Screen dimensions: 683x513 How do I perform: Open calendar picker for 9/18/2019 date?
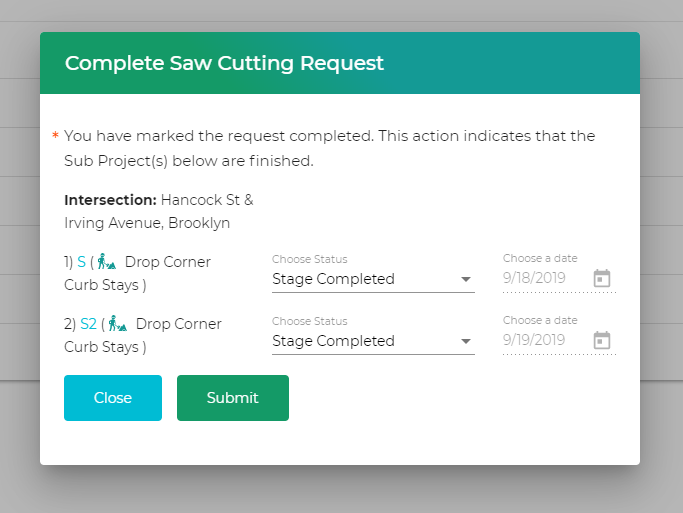tap(601, 279)
